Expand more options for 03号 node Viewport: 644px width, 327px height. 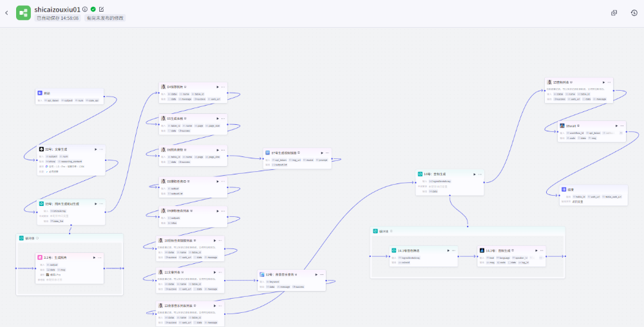[x=102, y=203]
